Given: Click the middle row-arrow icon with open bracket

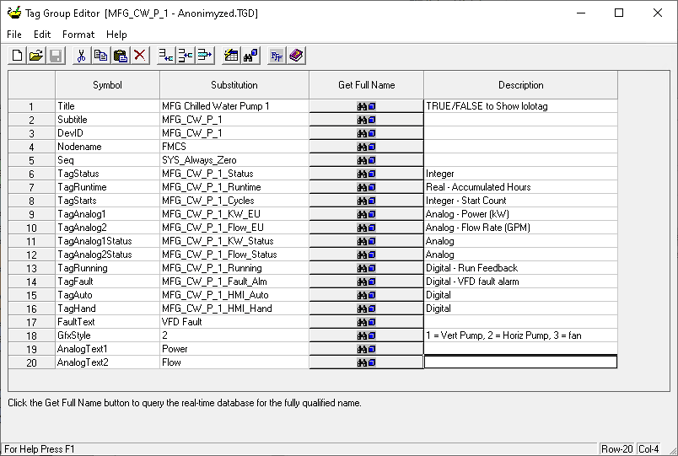Looking at the screenshot, I should pyautogui.click(x=185, y=56).
